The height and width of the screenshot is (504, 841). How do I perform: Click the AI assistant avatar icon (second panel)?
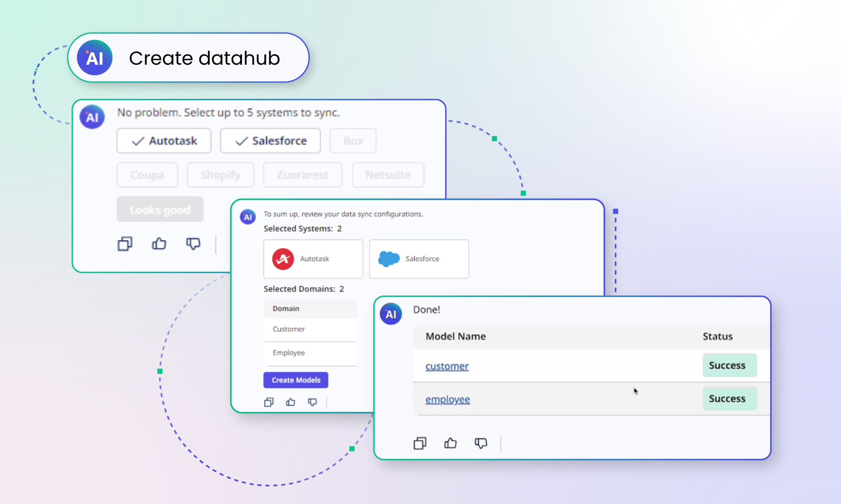[x=249, y=214]
